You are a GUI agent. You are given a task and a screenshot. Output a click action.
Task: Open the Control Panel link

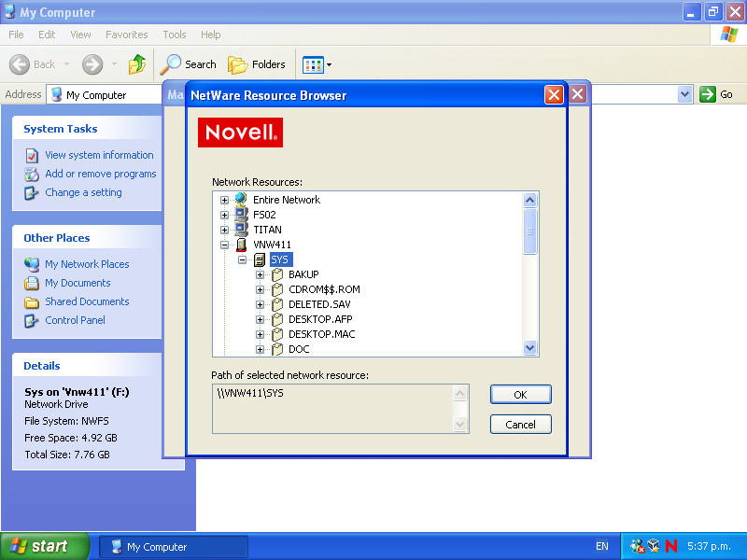pyautogui.click(x=75, y=320)
